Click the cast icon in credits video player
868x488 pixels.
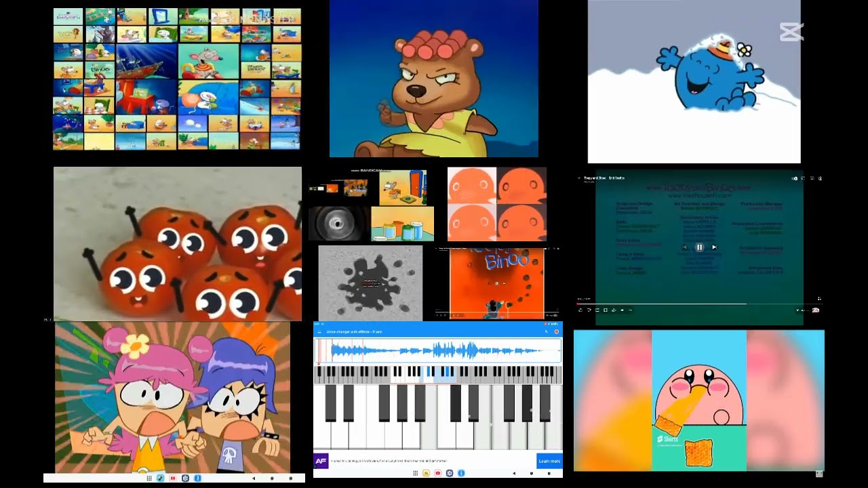tap(803, 178)
